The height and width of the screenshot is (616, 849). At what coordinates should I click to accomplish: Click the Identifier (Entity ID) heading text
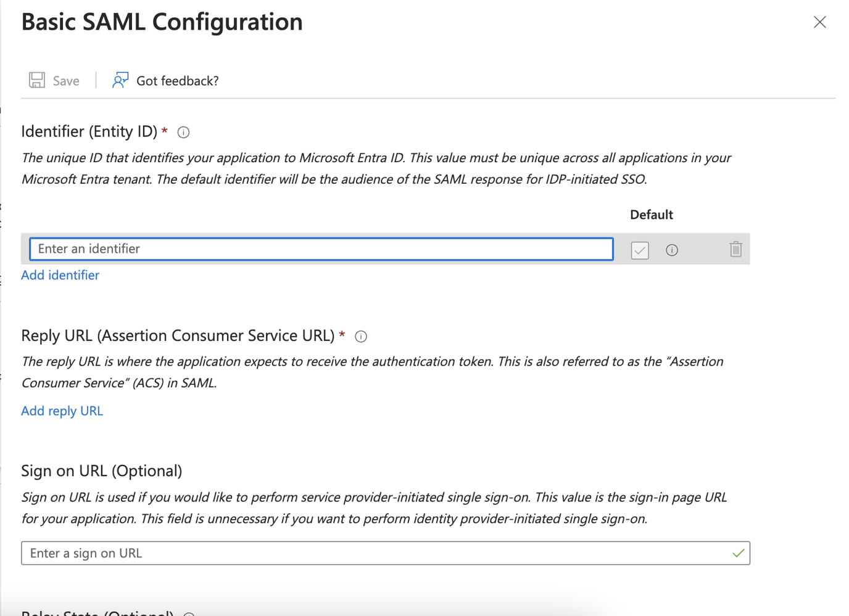click(89, 132)
